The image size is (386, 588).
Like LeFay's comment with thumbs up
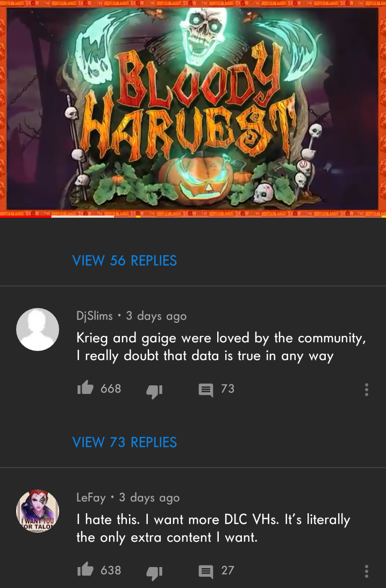(85, 569)
